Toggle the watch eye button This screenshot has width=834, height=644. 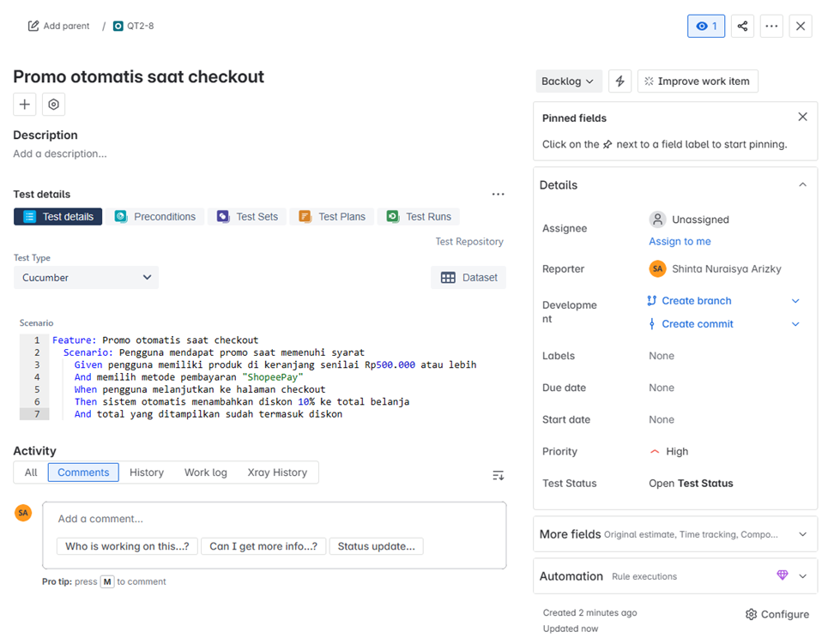(706, 26)
